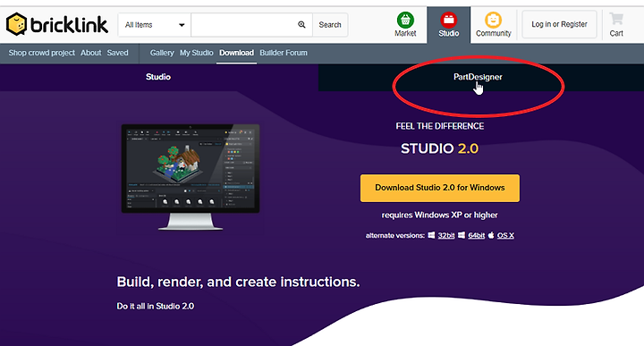Open the shopping Cart icon
The height and width of the screenshot is (346, 644).
pyautogui.click(x=616, y=25)
